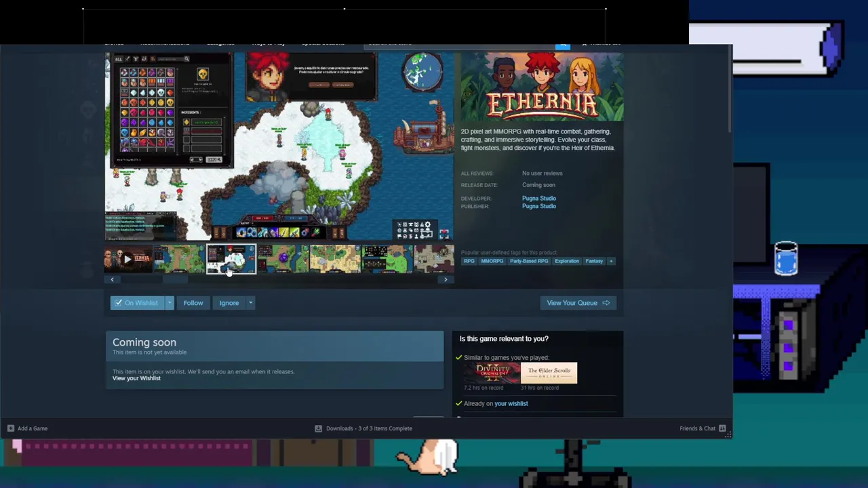Select the RPG tag
This screenshot has width=868, height=488.
(469, 261)
